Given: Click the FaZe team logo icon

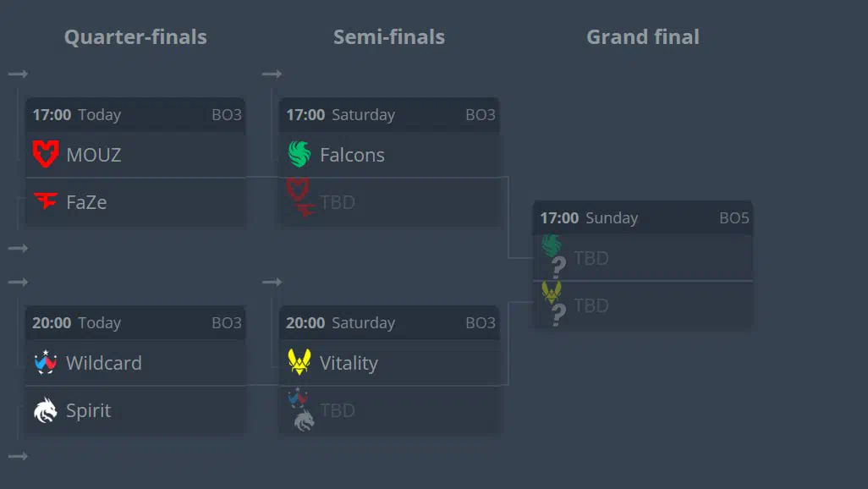Looking at the screenshot, I should coord(46,201).
